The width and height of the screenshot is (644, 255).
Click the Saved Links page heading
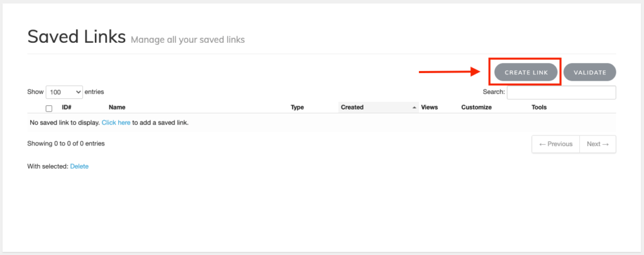click(76, 37)
